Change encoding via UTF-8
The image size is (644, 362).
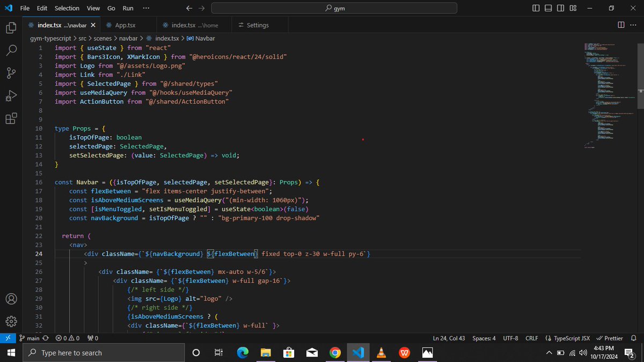(x=510, y=338)
